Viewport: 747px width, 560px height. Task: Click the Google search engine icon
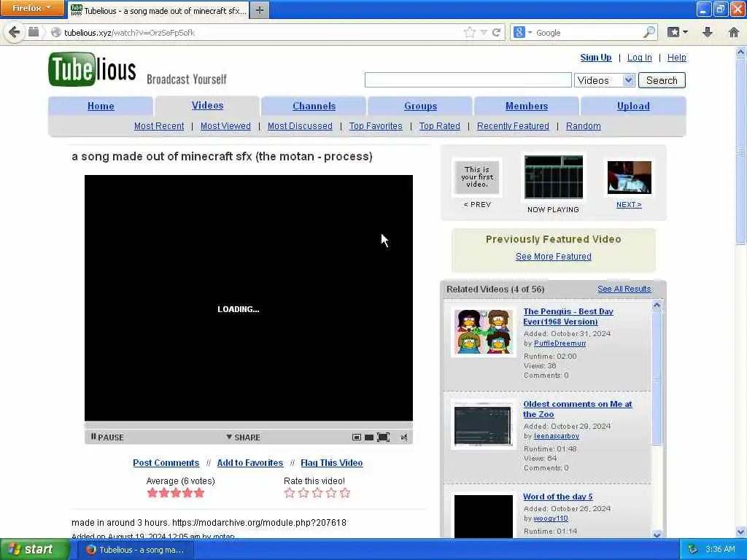point(519,32)
